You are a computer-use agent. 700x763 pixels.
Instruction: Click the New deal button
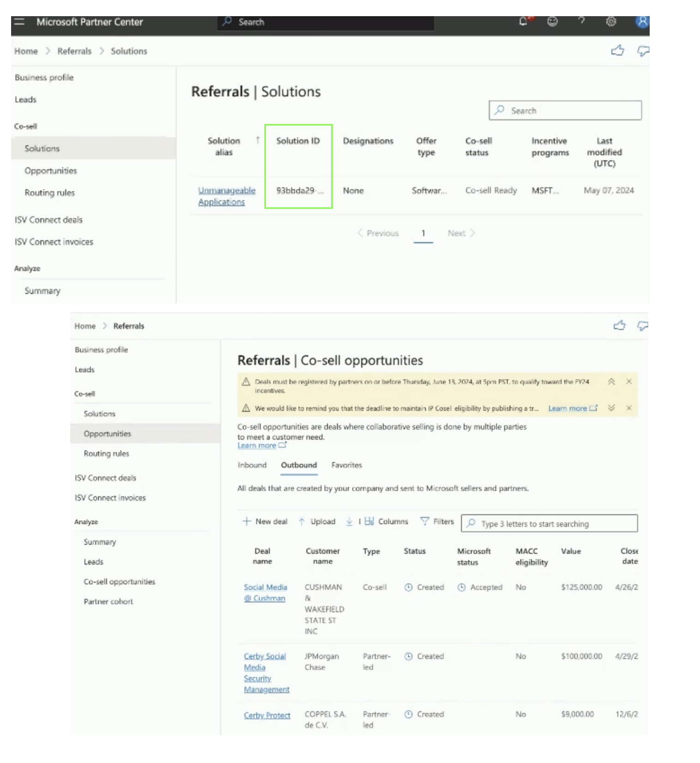pyautogui.click(x=265, y=521)
